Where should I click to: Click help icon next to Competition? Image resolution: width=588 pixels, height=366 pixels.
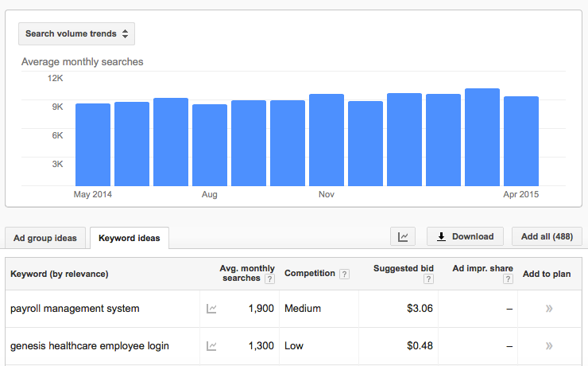coord(344,274)
